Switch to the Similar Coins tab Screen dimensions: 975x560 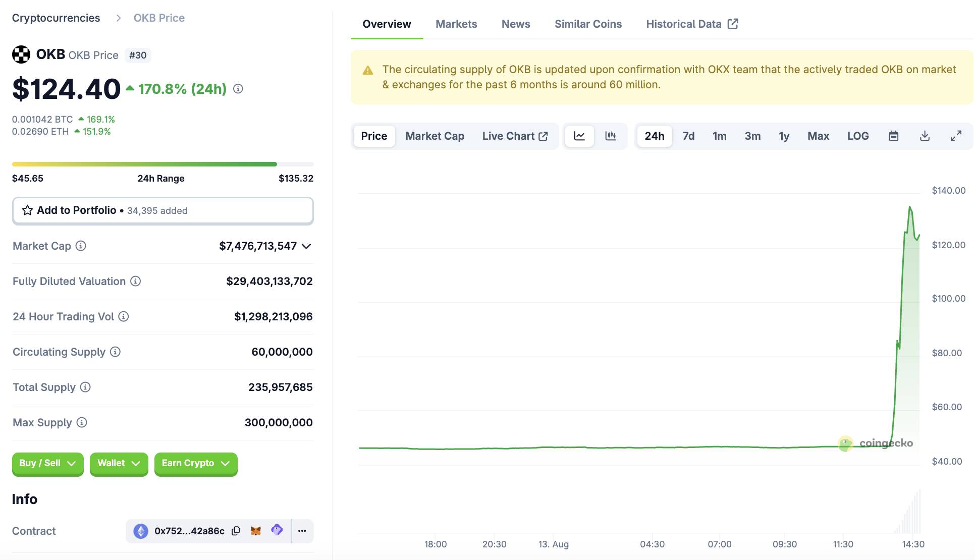click(x=588, y=24)
